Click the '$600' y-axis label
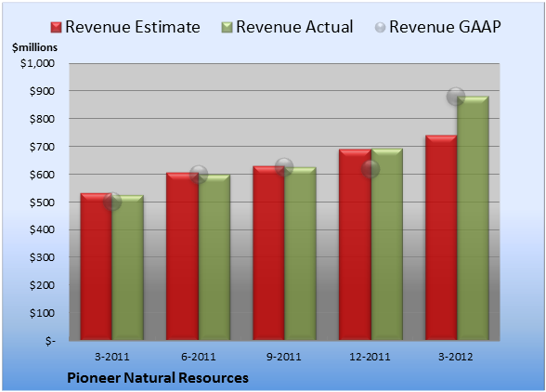This screenshot has height=392, width=546. (x=42, y=175)
